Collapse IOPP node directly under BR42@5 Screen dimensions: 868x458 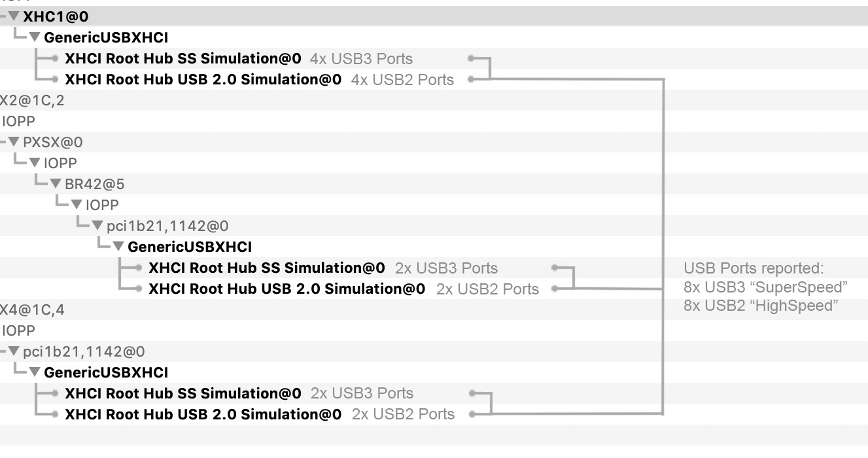(x=77, y=205)
